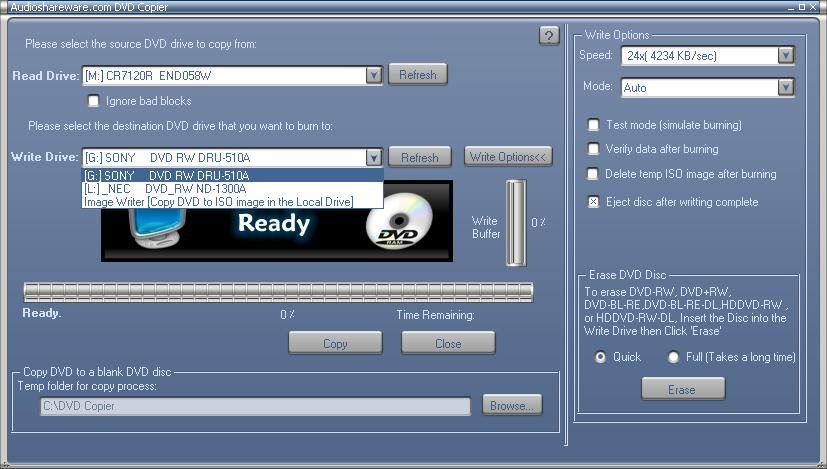Image resolution: width=827 pixels, height=469 pixels.
Task: Choose Image Writer copy to ISO option
Action: pyautogui.click(x=233, y=202)
